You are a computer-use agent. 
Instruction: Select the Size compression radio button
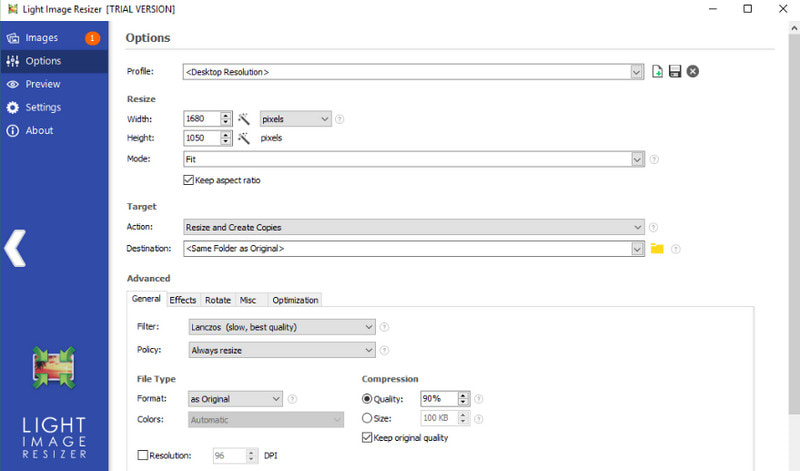pyautogui.click(x=367, y=418)
